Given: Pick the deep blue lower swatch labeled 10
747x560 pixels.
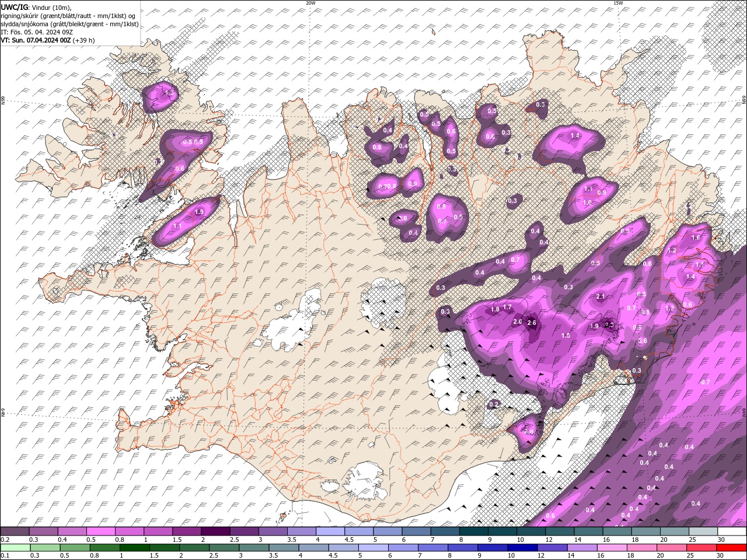Looking at the screenshot, I should pyautogui.click(x=523, y=548).
